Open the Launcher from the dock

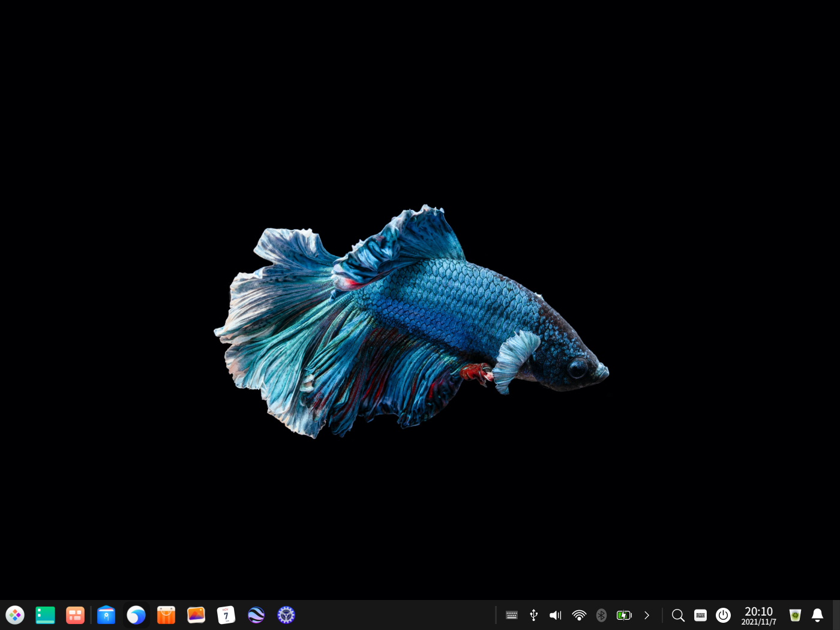pos(15,615)
